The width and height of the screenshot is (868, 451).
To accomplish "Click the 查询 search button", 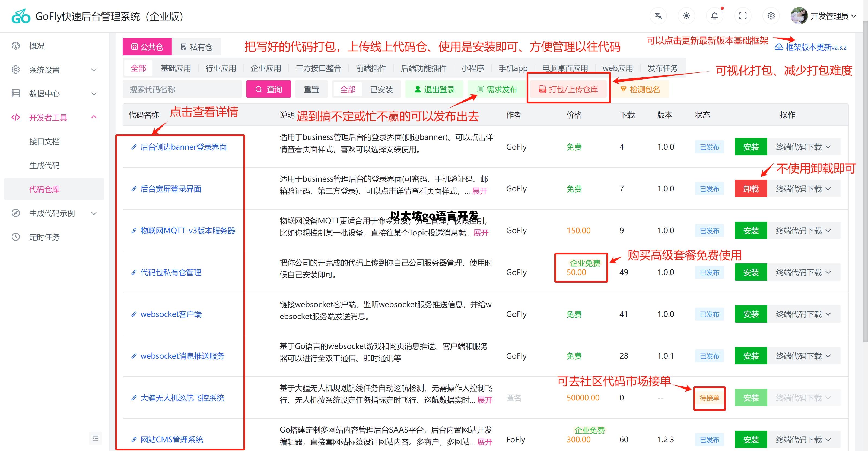I will coord(269,89).
